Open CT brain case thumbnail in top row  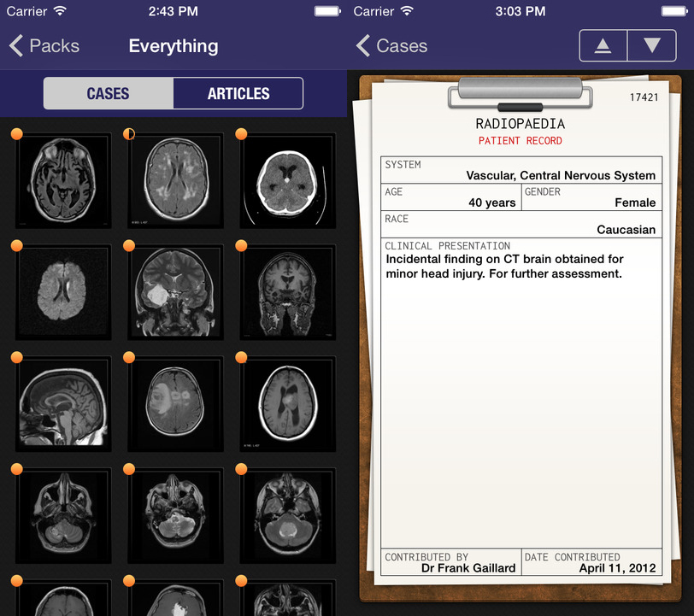click(x=288, y=180)
